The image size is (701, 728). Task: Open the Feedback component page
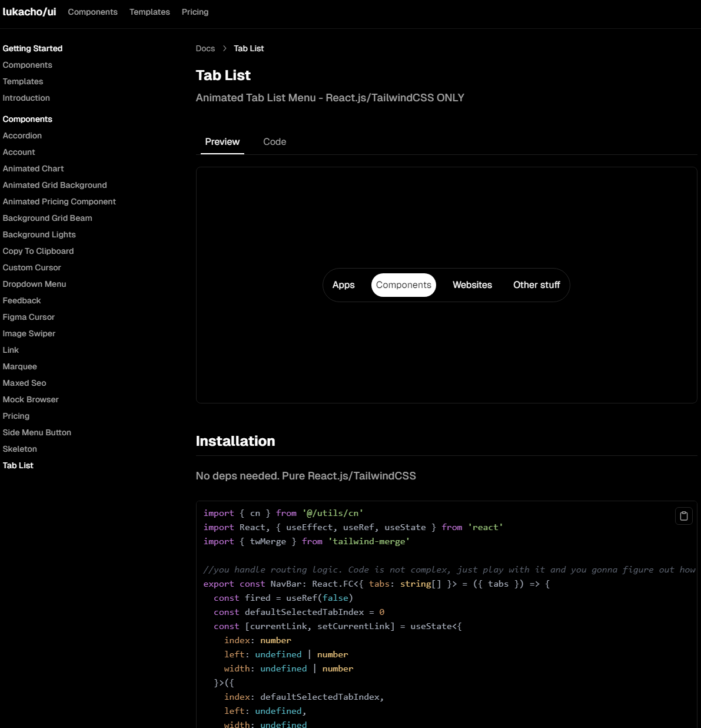pos(22,300)
